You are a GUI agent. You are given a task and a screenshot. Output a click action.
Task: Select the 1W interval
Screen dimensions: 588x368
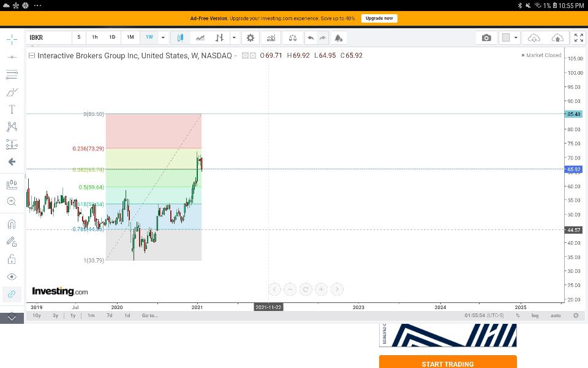click(149, 37)
